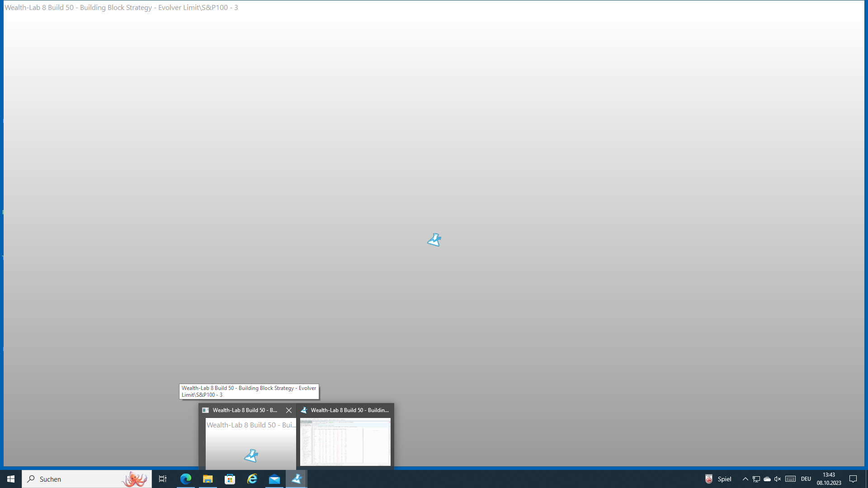Image resolution: width=868 pixels, height=488 pixels.
Task: Launch Internet Explorer from the taskbar
Action: click(252, 479)
